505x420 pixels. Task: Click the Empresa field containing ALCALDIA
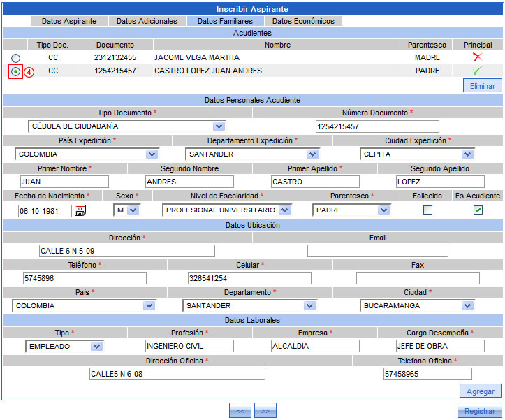pos(315,346)
